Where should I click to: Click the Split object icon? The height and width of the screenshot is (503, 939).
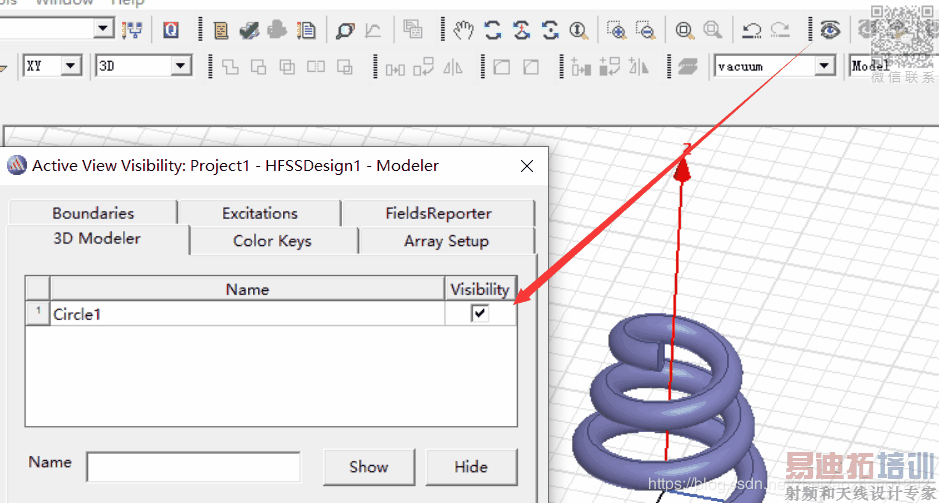pyautogui.click(x=316, y=66)
